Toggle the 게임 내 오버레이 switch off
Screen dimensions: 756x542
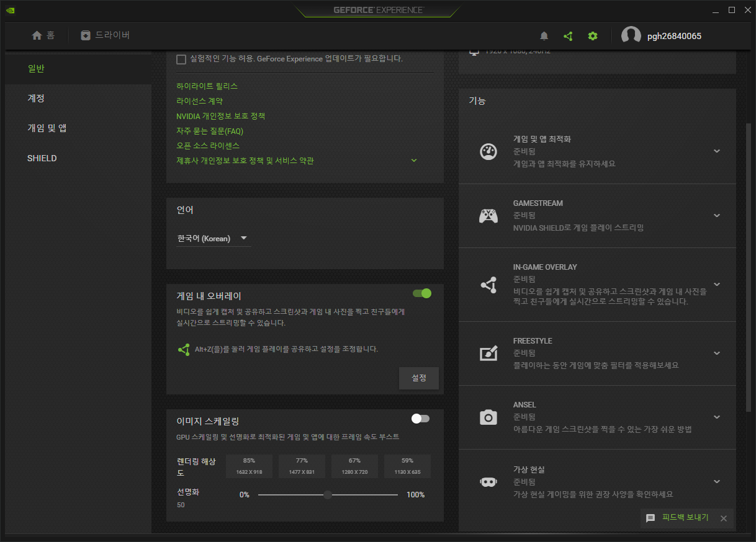click(422, 293)
